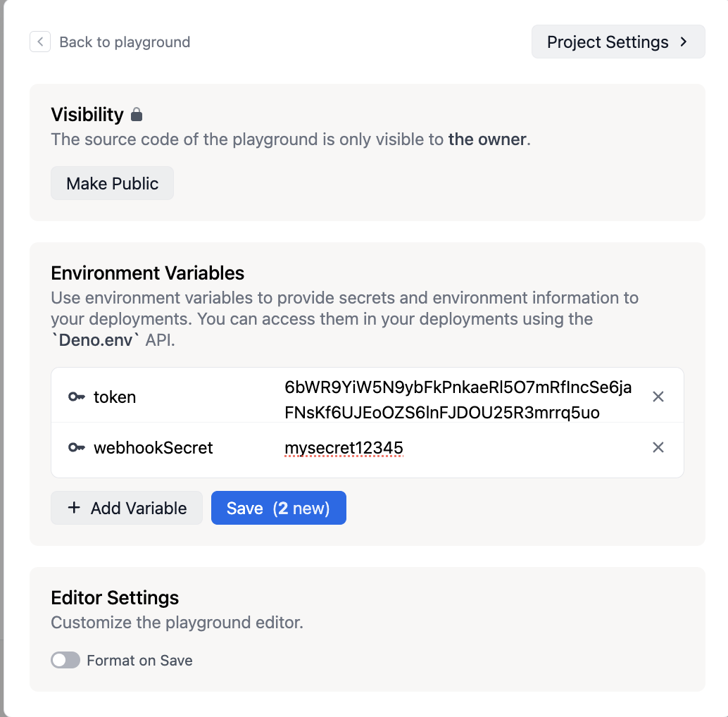728x717 pixels.
Task: Click the plus icon in Add Variable
Action: tap(74, 509)
